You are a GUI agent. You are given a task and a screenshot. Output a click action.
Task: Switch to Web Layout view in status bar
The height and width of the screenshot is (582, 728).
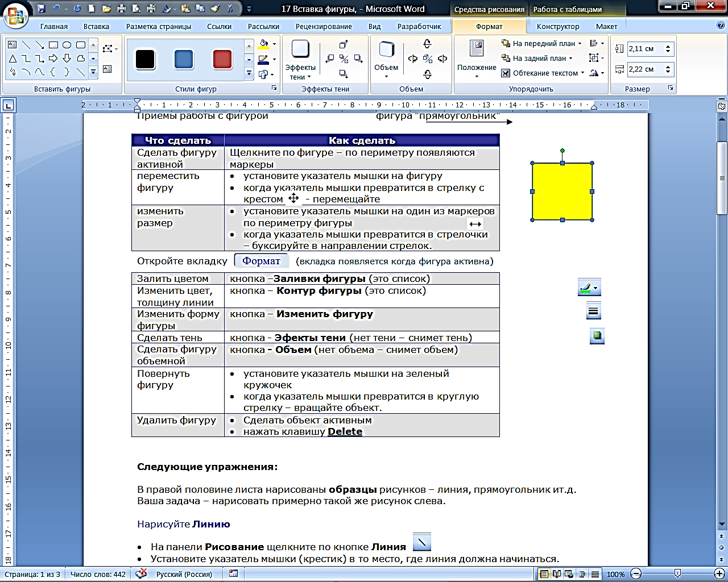tap(569, 574)
